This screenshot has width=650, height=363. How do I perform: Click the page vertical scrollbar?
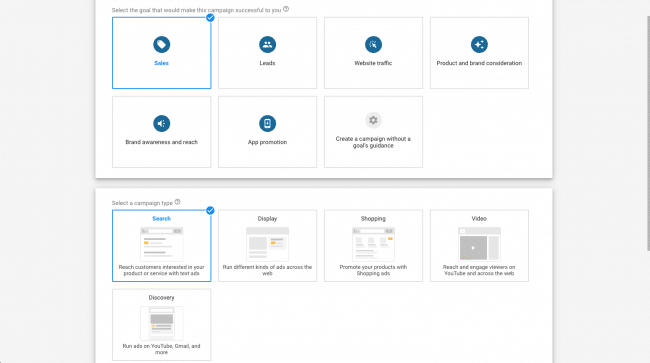[648, 133]
